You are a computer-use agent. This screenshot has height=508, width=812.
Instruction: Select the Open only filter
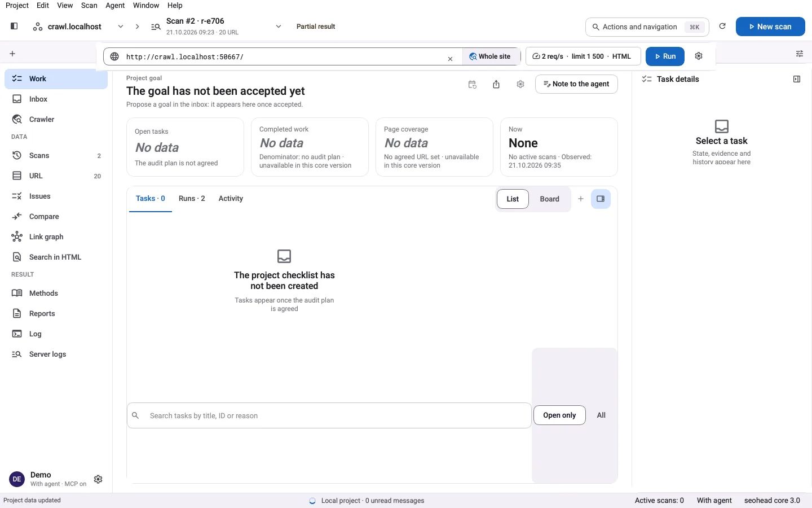[559, 415]
